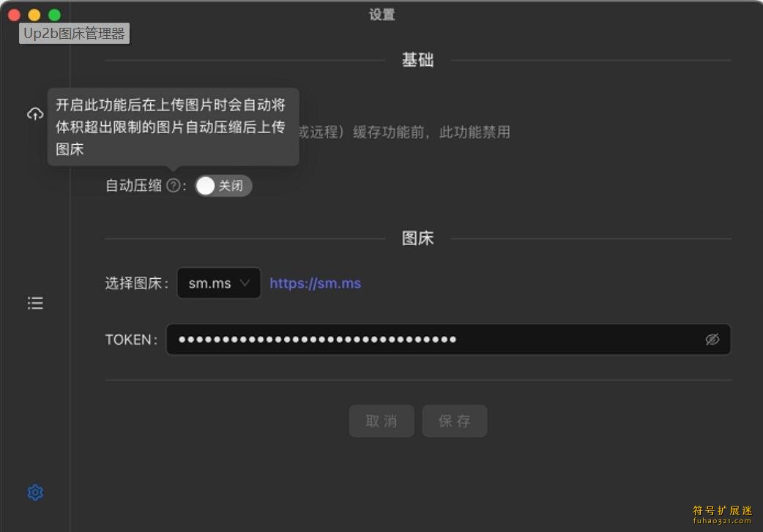Click the 选择图床 label

click(x=137, y=283)
